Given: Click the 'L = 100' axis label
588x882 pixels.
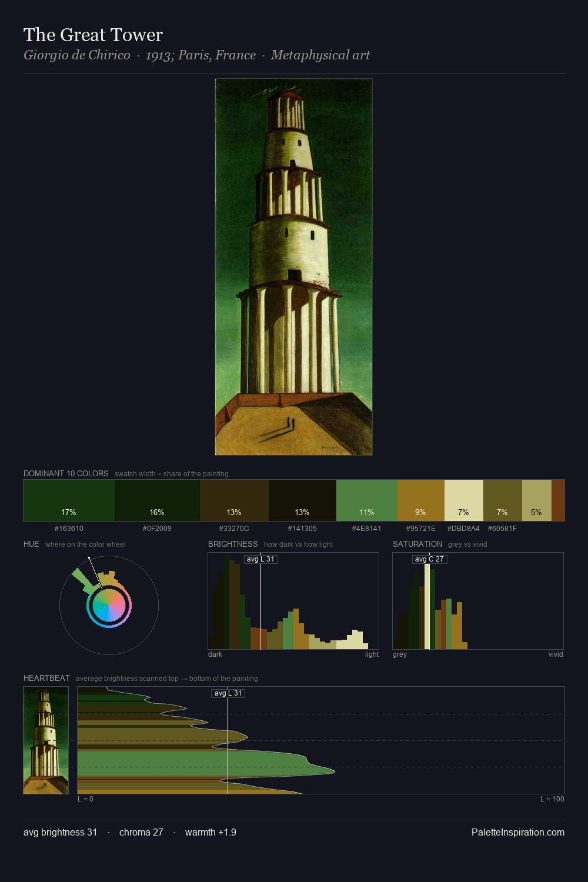Looking at the screenshot, I should (x=552, y=799).
